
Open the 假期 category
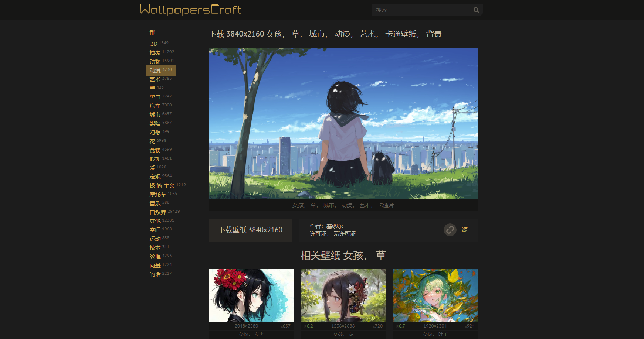pyautogui.click(x=155, y=159)
